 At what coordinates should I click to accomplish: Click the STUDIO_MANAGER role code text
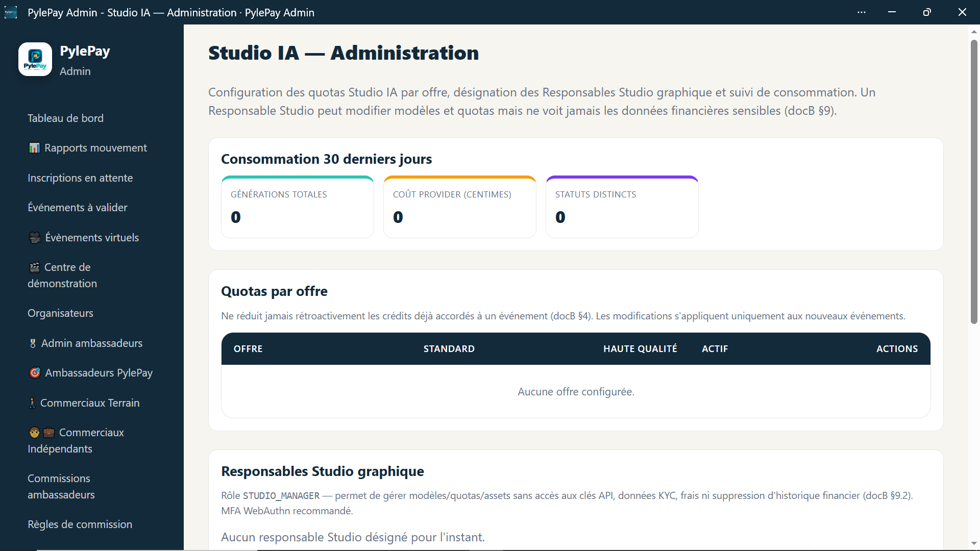tap(281, 496)
